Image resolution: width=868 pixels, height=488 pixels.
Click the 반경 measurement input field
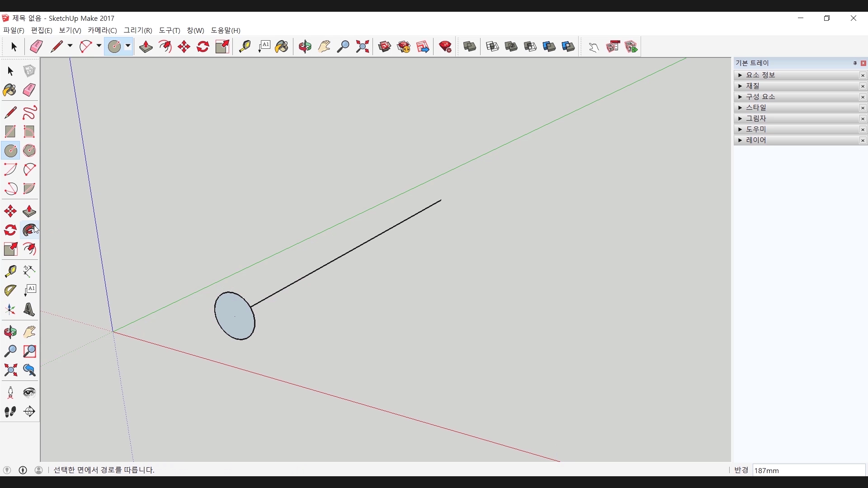(x=808, y=470)
